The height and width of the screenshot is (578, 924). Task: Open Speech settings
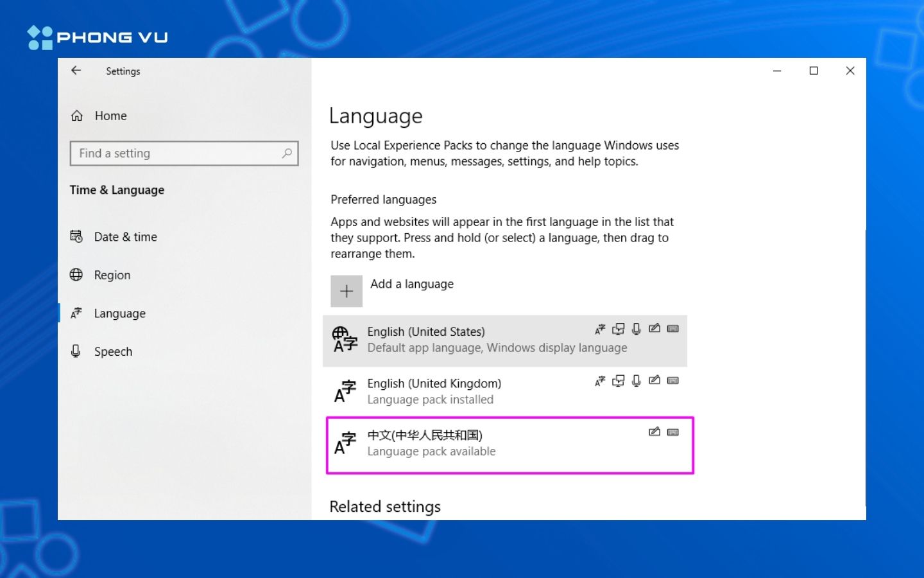click(113, 351)
